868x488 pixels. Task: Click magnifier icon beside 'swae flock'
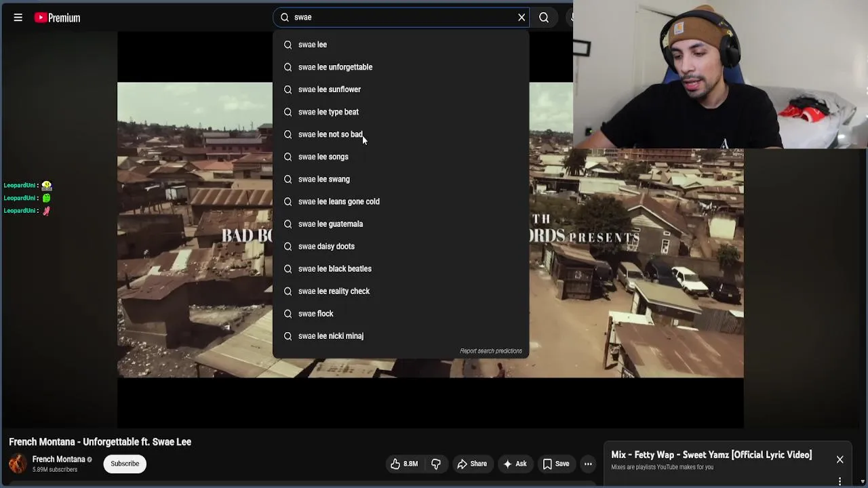[x=288, y=313]
